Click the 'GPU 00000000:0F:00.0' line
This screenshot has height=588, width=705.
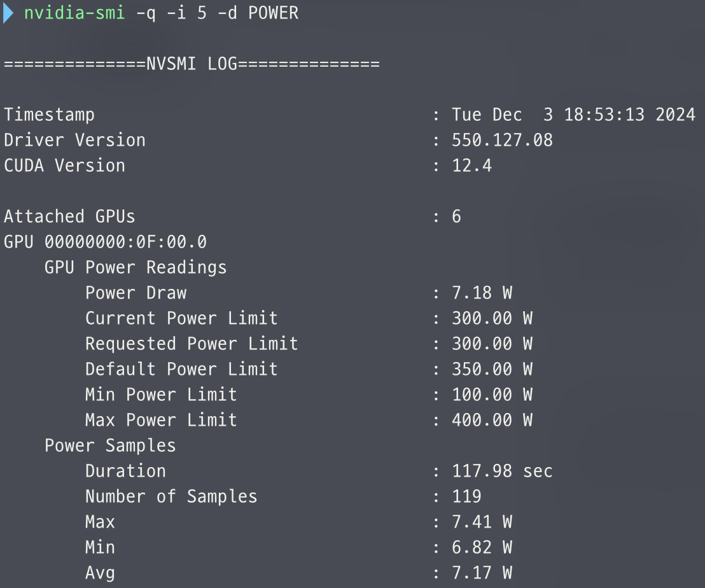point(105,242)
